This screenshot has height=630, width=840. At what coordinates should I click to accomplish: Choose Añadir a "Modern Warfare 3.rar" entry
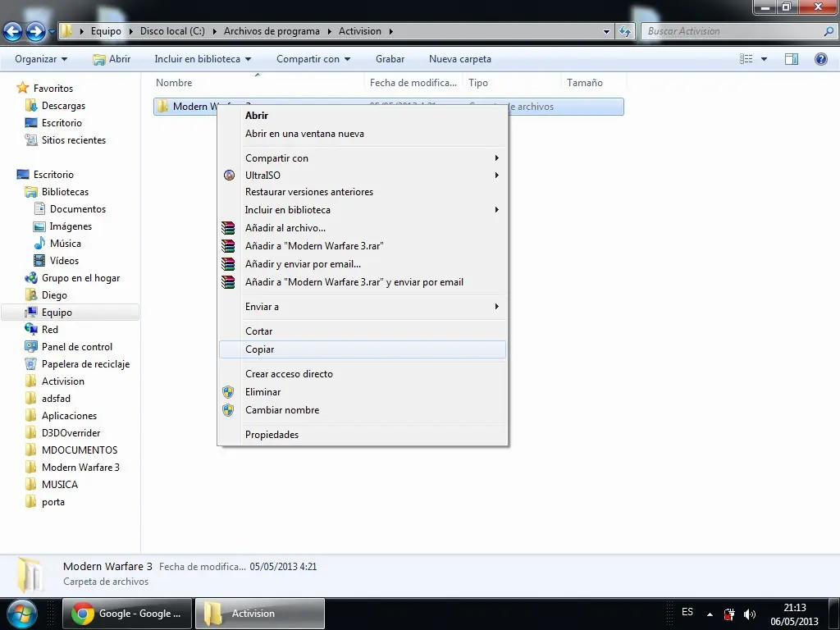tap(362, 246)
